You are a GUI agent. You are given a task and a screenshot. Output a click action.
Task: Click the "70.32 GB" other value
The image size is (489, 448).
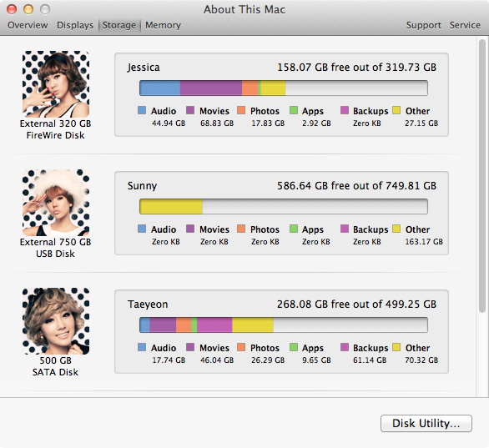(x=421, y=360)
